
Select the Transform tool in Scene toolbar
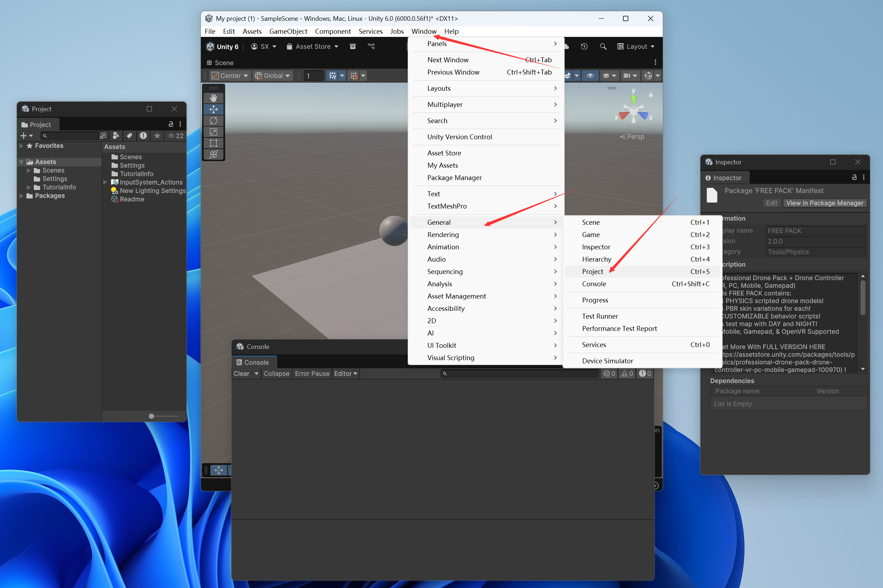[x=214, y=154]
